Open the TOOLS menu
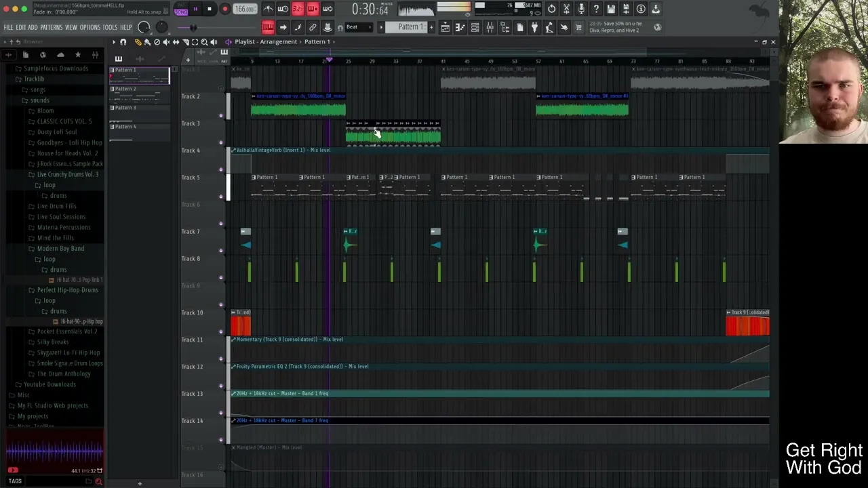Screen dimensions: 868x488 click(110, 27)
